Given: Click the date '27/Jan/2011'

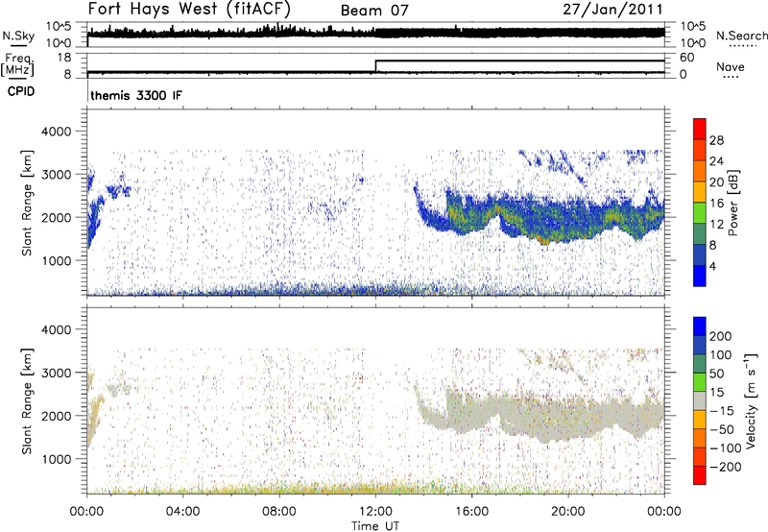Looking at the screenshot, I should 612,10.
